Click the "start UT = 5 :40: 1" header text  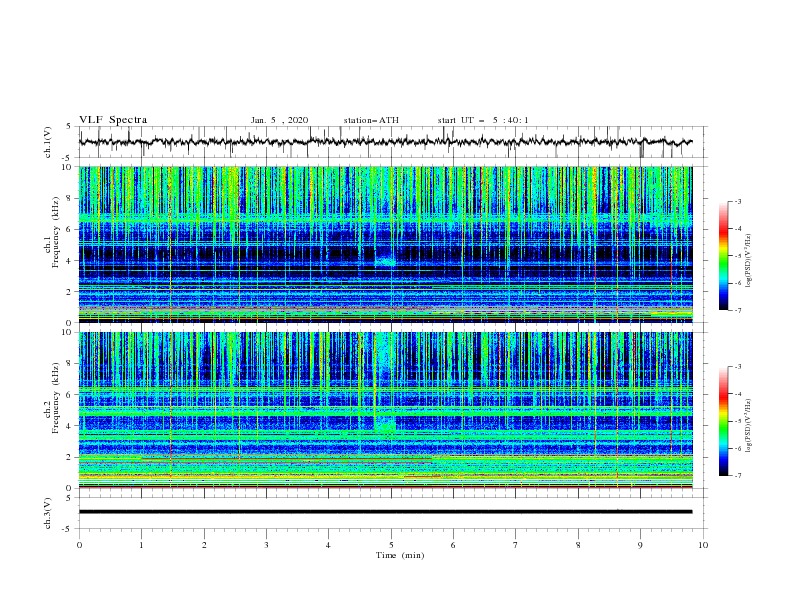pos(483,120)
